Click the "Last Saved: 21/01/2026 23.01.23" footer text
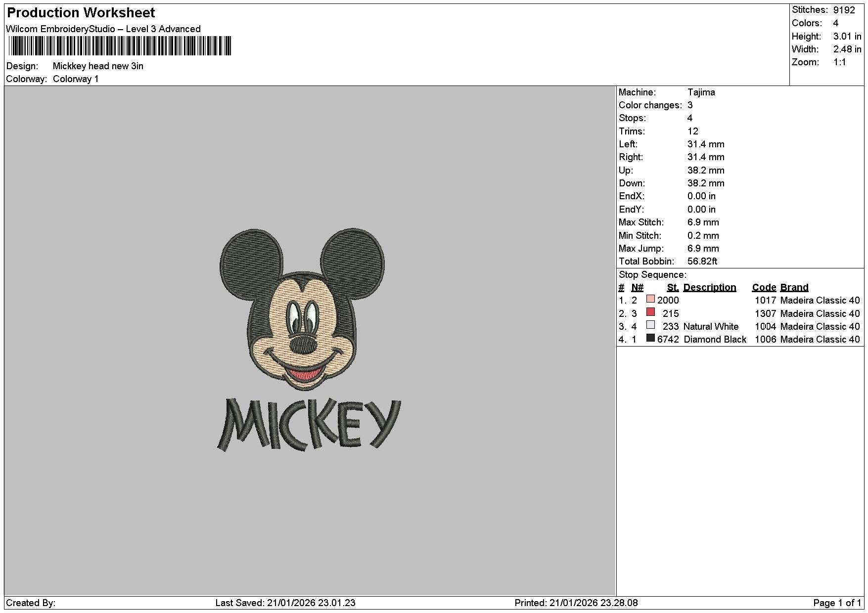Screen dimensions: 868x613 pyautogui.click(x=285, y=603)
